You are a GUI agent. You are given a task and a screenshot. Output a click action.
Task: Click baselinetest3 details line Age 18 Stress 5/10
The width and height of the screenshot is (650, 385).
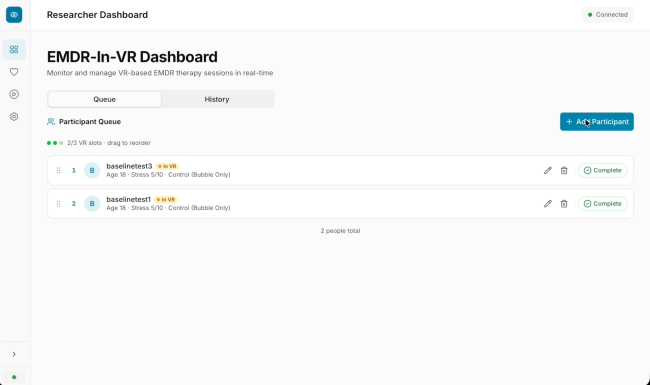coord(168,174)
